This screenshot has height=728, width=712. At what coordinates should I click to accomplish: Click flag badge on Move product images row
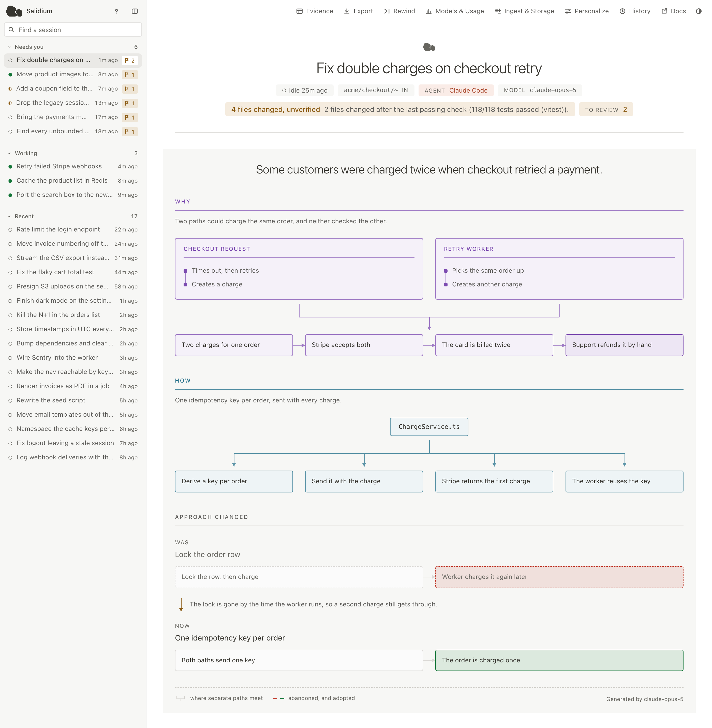130,75
